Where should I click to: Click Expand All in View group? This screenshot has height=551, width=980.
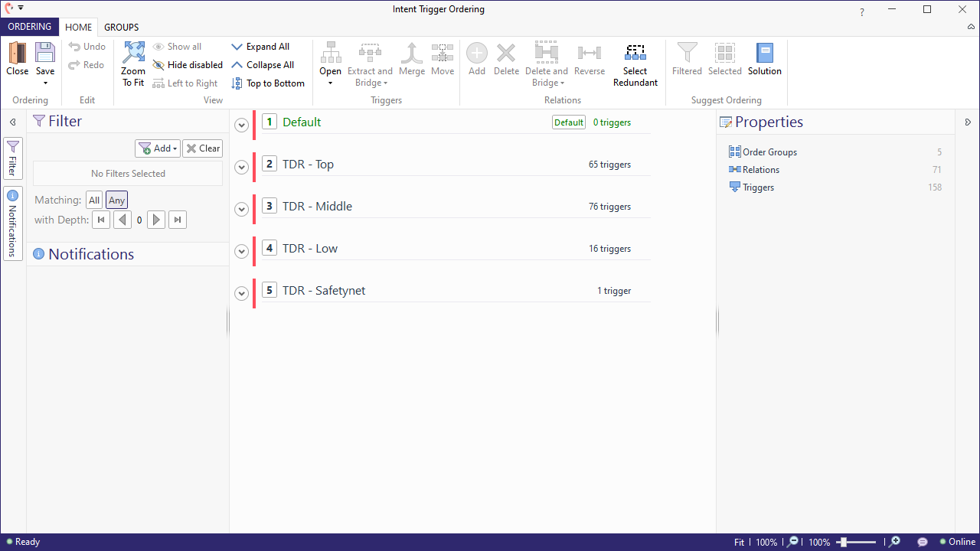(260, 47)
